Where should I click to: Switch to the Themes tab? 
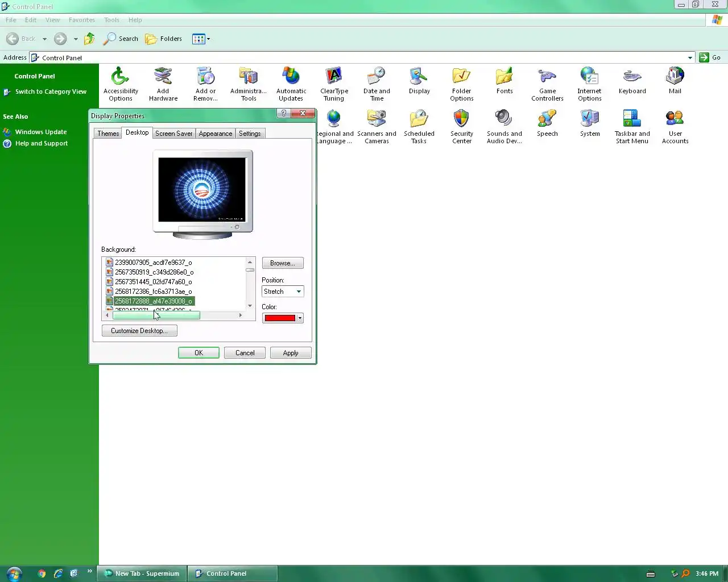[108, 134]
